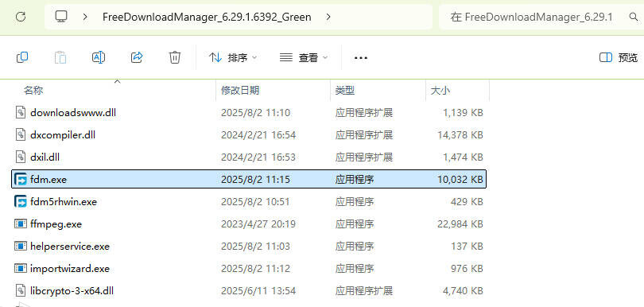Sort by the 类型 column header

pyautogui.click(x=345, y=91)
